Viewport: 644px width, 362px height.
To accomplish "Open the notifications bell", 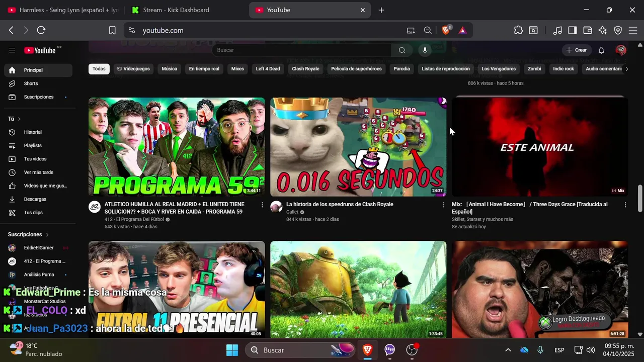I will (x=601, y=50).
